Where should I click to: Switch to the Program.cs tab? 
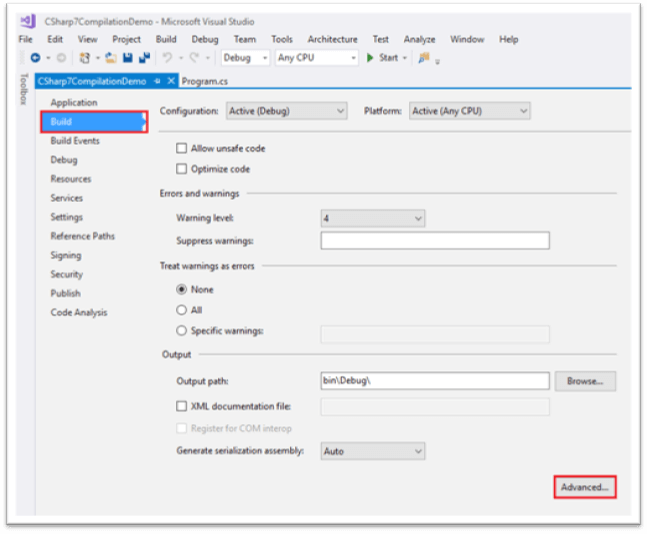[x=205, y=81]
